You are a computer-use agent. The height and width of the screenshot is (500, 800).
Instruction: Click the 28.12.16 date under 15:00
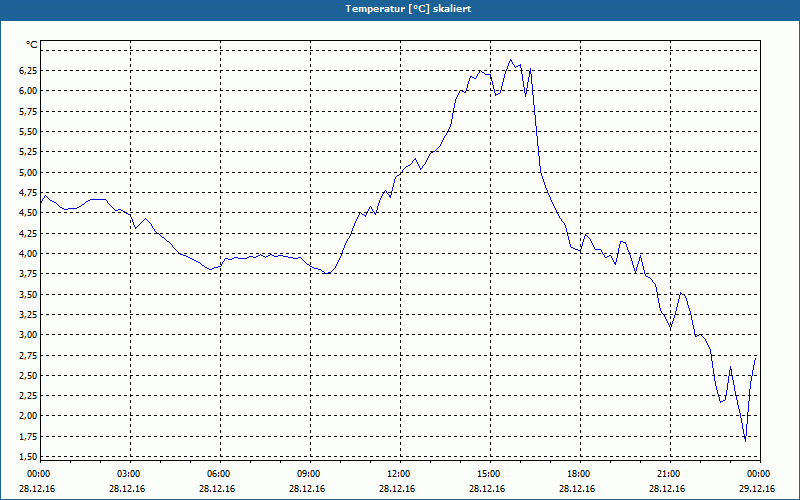(487, 489)
